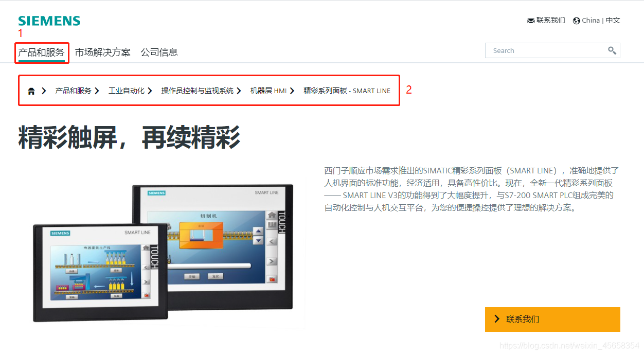Click the orange 联系我们 button
644x355 pixels.
[x=552, y=319]
